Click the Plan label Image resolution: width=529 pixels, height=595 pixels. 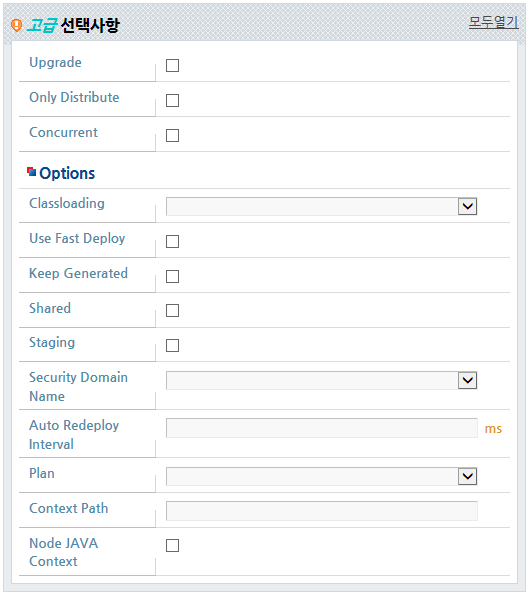coord(42,473)
